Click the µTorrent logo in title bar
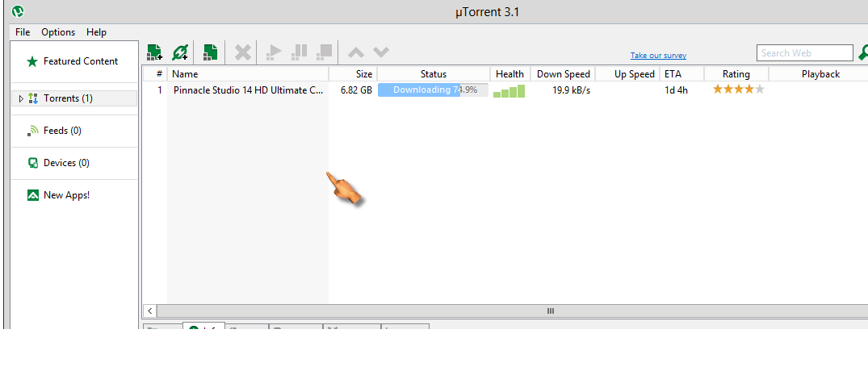Image resolution: width=868 pixels, height=371 pixels. coord(18,11)
